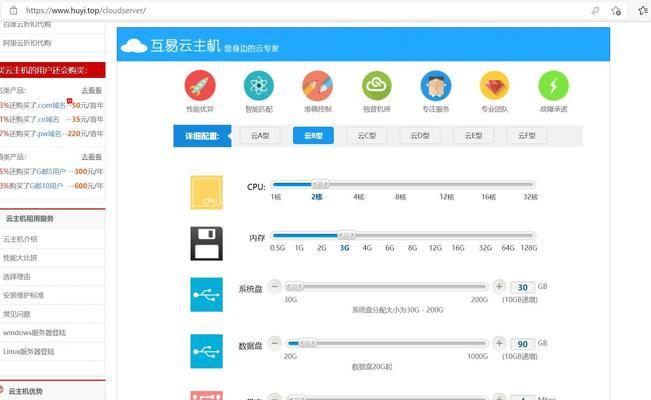Add this page to favorites star icon
Screen dimensions: 651x400
coord(616,11)
